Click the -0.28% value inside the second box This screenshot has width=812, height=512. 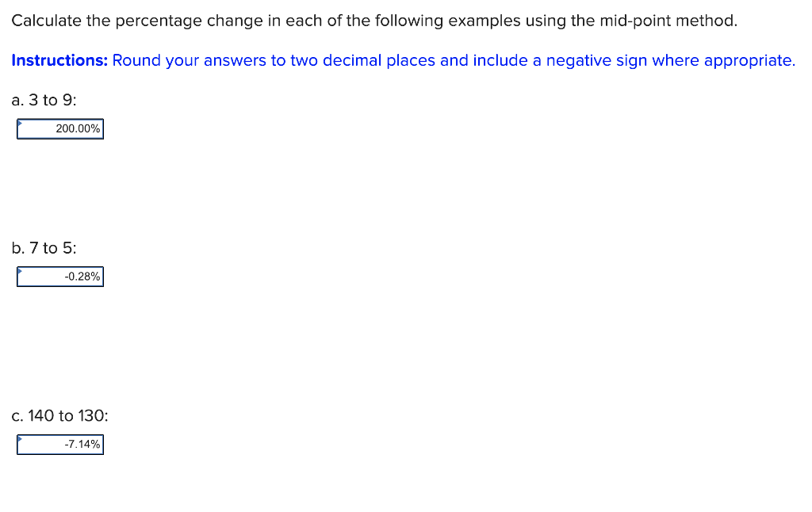[82, 277]
